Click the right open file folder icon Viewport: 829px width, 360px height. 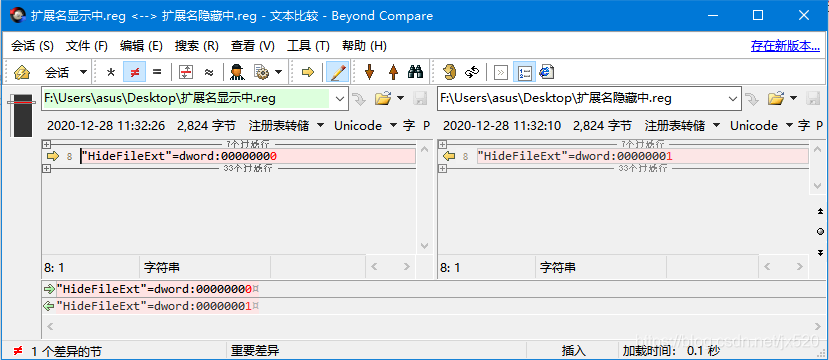click(x=776, y=98)
